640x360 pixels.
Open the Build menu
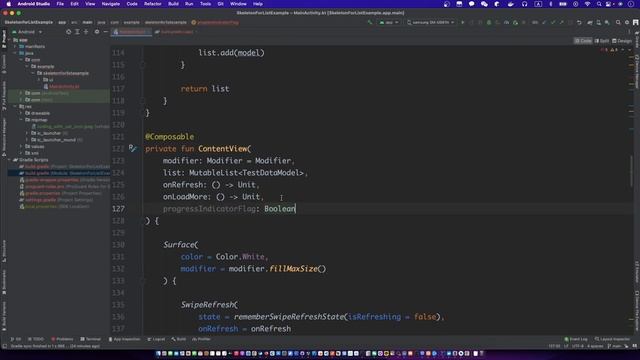(173, 4)
